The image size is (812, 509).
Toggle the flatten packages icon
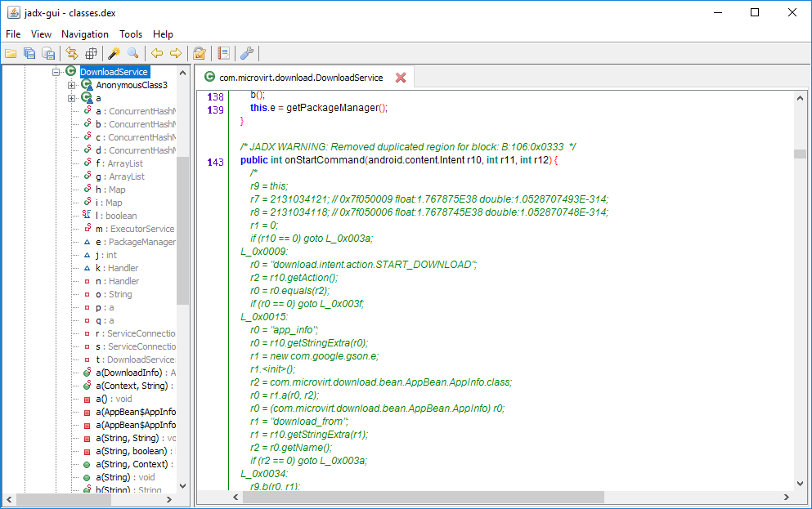pos(91,53)
